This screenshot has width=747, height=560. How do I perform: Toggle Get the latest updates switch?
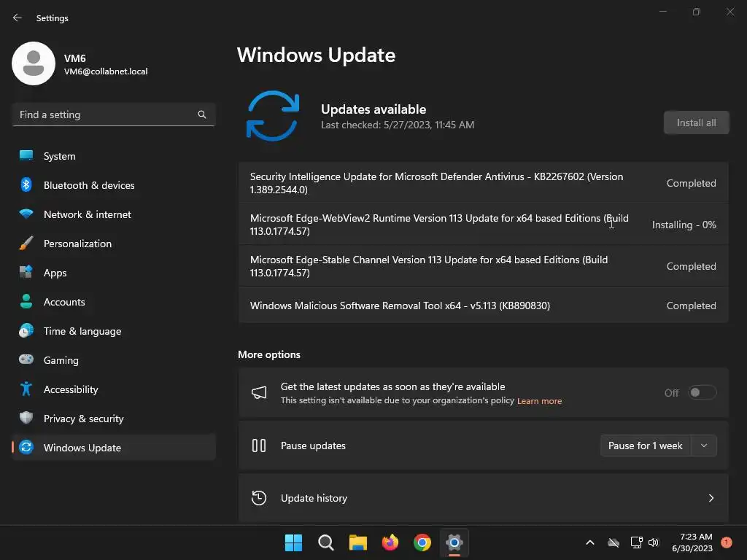[703, 392]
